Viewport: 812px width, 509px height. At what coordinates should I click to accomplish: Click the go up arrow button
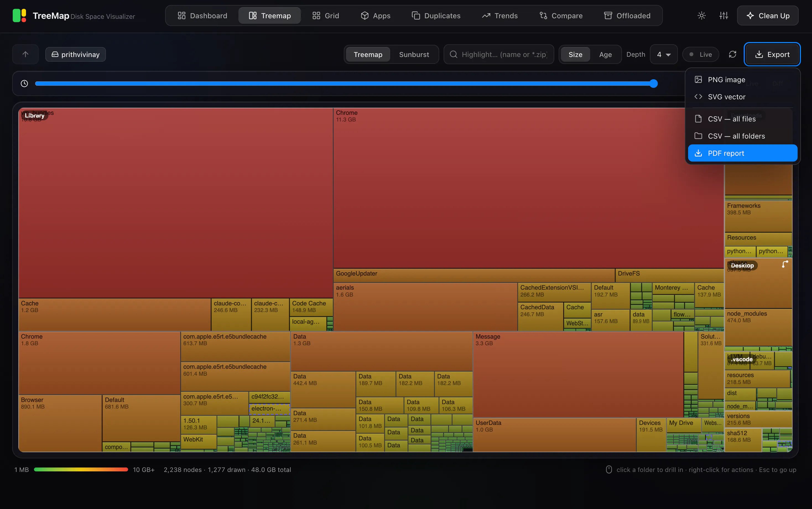(x=25, y=54)
